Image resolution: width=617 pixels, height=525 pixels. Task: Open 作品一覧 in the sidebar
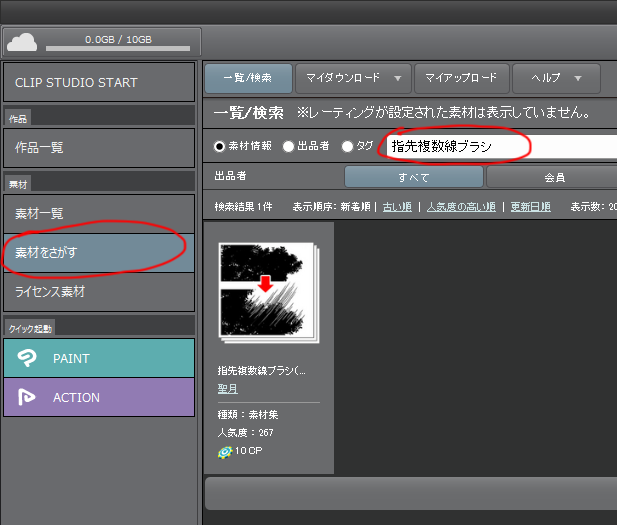coord(99,148)
